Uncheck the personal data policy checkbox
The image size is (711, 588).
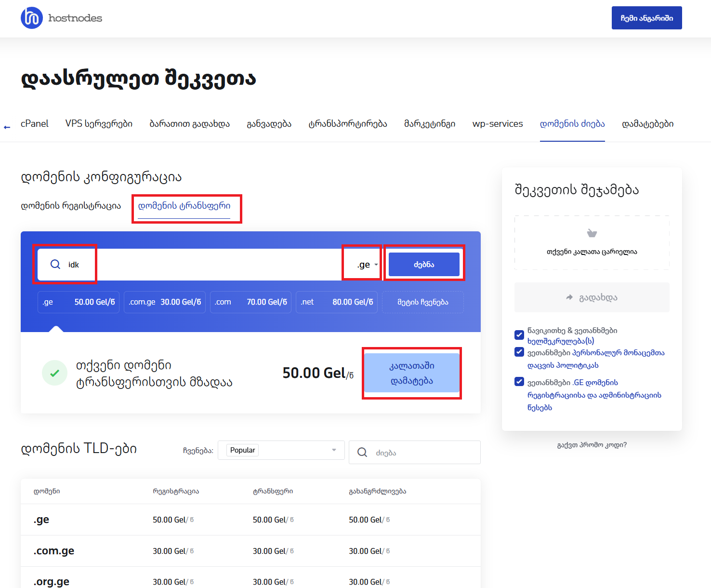(x=519, y=352)
